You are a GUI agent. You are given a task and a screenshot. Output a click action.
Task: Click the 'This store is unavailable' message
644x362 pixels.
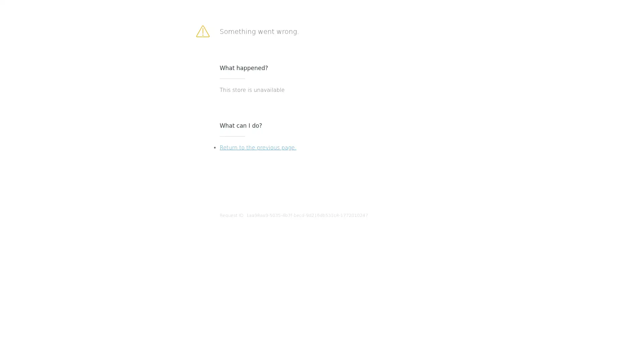click(x=252, y=90)
